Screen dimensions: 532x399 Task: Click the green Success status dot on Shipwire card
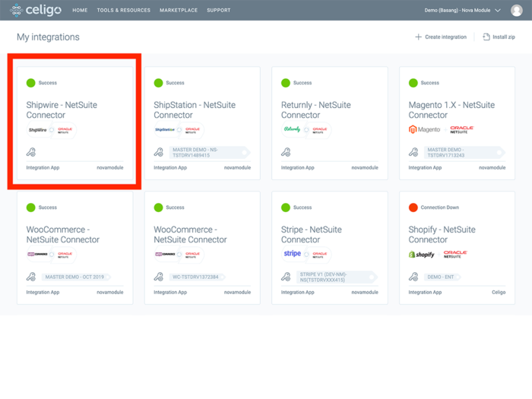click(31, 83)
